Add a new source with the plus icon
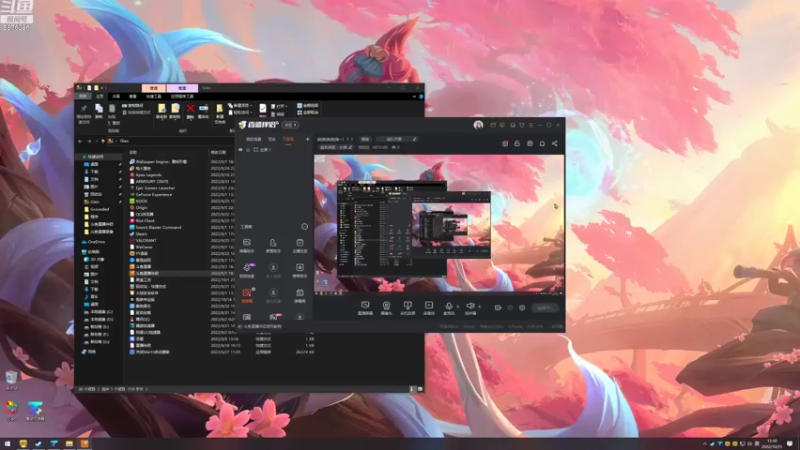 pos(307,139)
